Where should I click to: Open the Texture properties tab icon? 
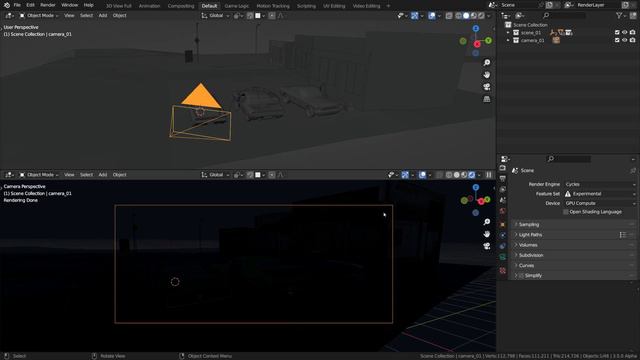pyautogui.click(x=502, y=270)
